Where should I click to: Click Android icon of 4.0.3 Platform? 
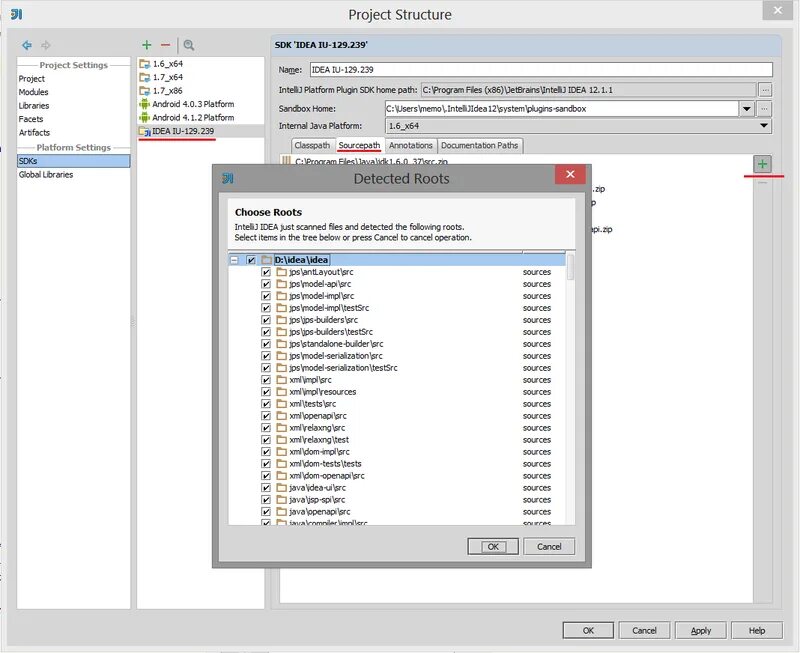coord(145,104)
